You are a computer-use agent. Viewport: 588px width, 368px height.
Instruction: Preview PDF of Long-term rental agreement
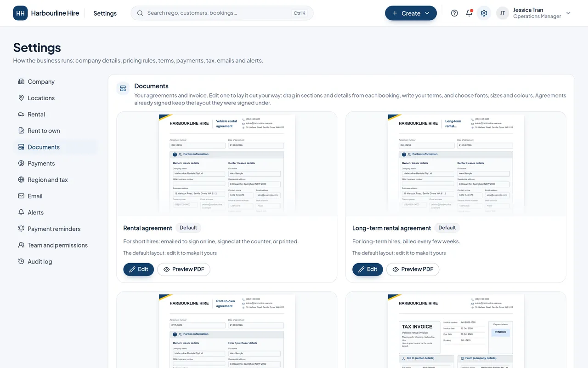point(413,269)
